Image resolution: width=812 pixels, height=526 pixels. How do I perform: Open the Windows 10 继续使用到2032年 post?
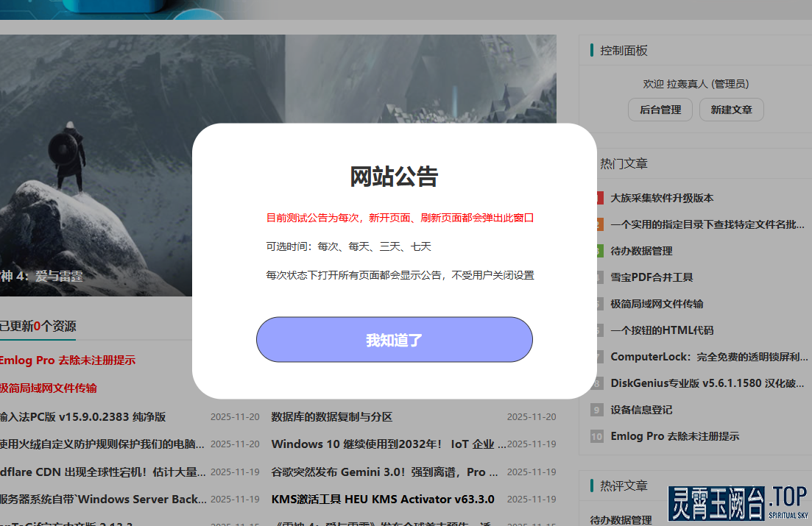388,444
